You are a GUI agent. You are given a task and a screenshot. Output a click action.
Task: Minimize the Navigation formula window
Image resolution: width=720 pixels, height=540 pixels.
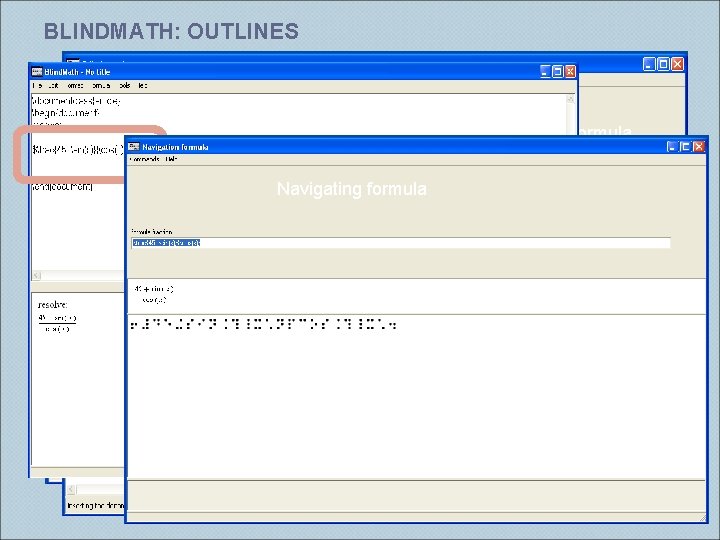click(672, 146)
